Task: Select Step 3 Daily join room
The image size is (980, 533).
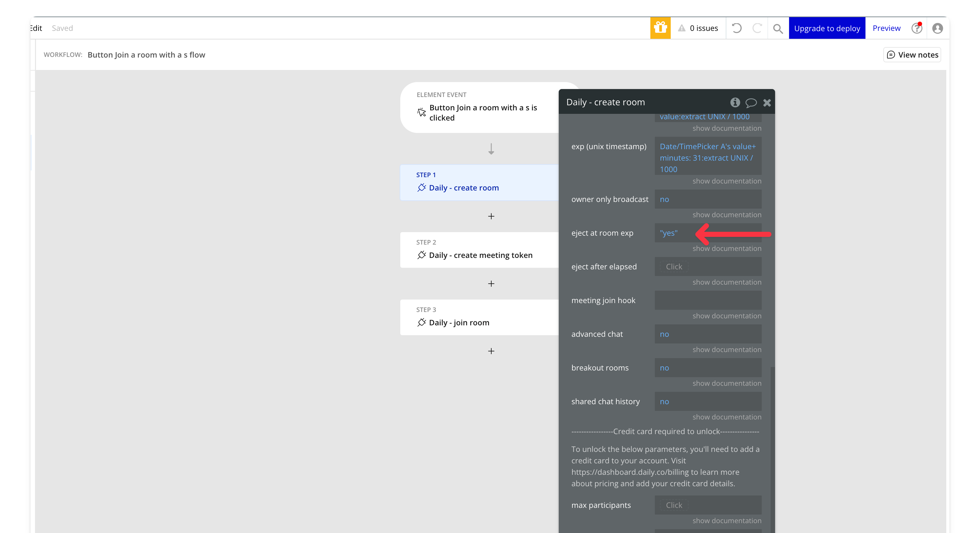Action: 459,322
